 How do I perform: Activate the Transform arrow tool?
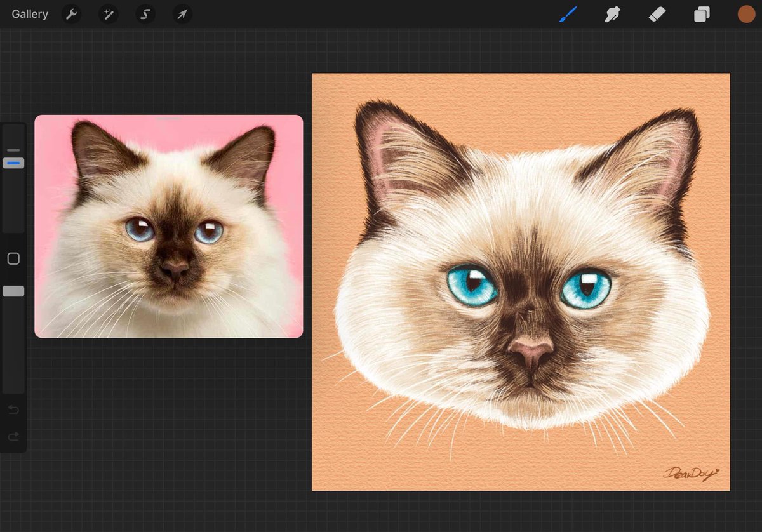(182, 14)
